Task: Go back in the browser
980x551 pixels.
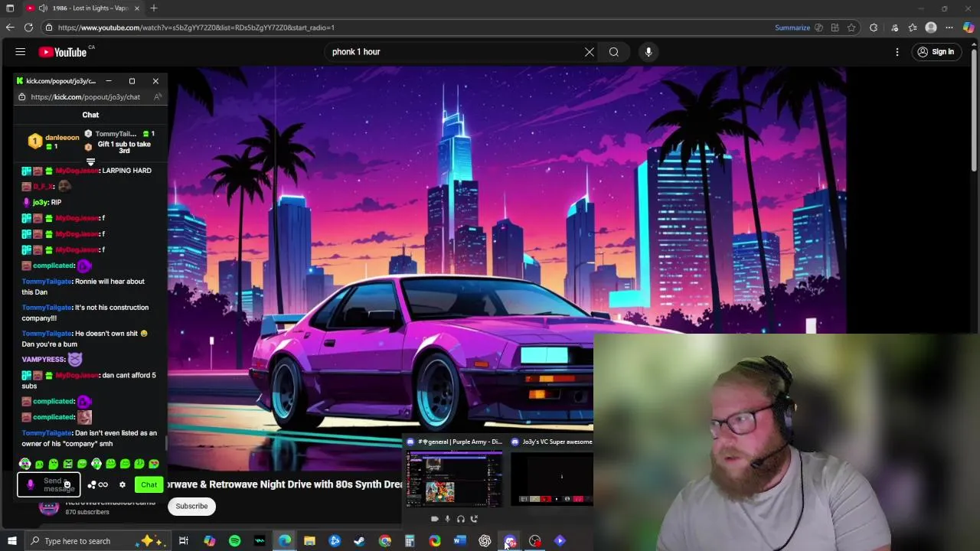Action: (x=10, y=28)
